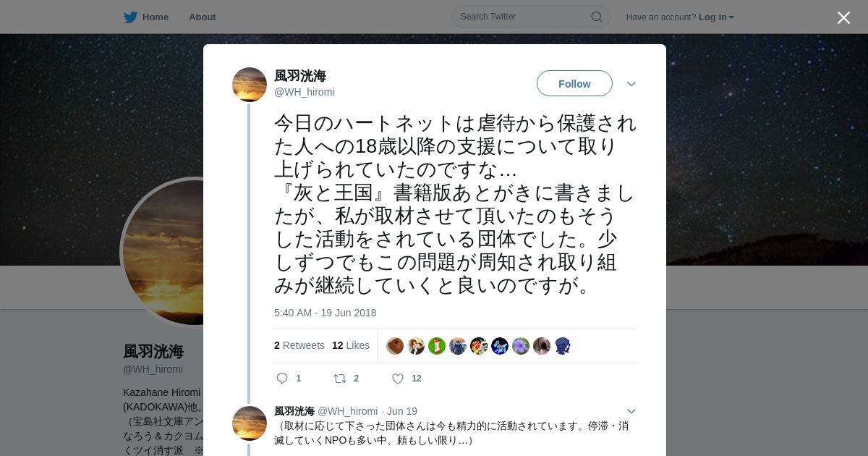This screenshot has width=868, height=456.
Task: View the 12 Likes list
Action: 351,345
